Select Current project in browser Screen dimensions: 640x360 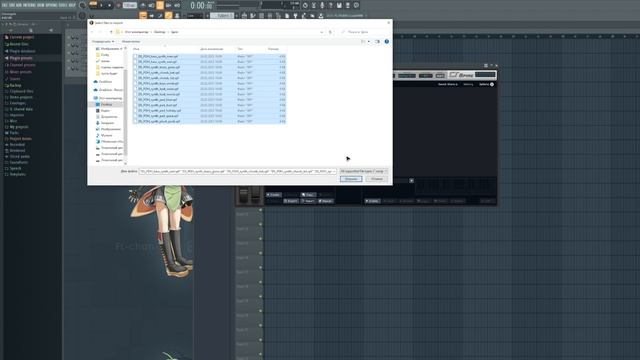[x=22, y=37]
